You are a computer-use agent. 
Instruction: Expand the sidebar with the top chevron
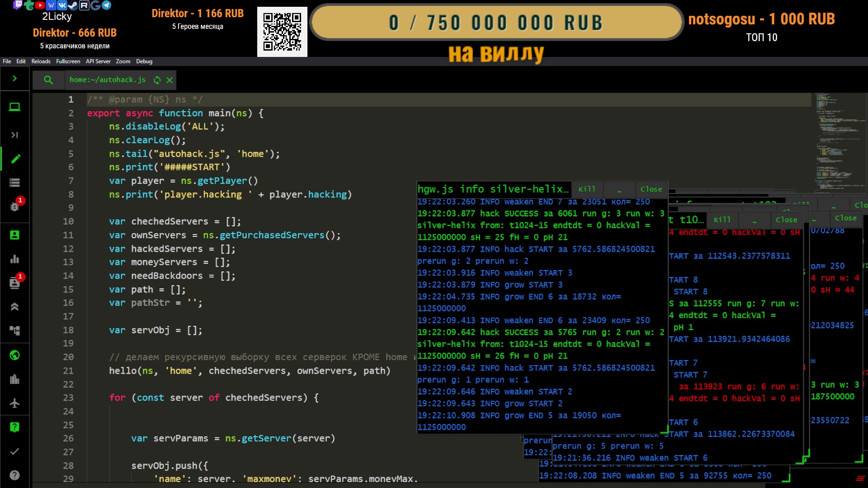[x=14, y=79]
